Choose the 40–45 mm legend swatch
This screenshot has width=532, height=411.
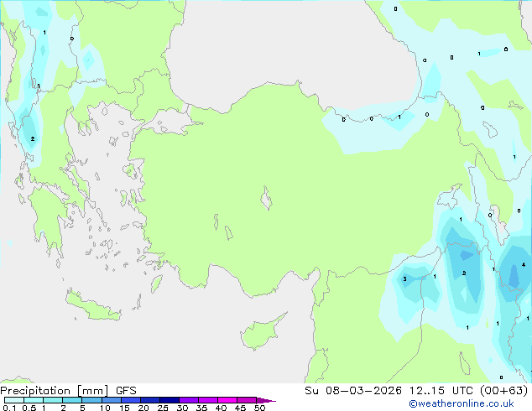(227, 400)
